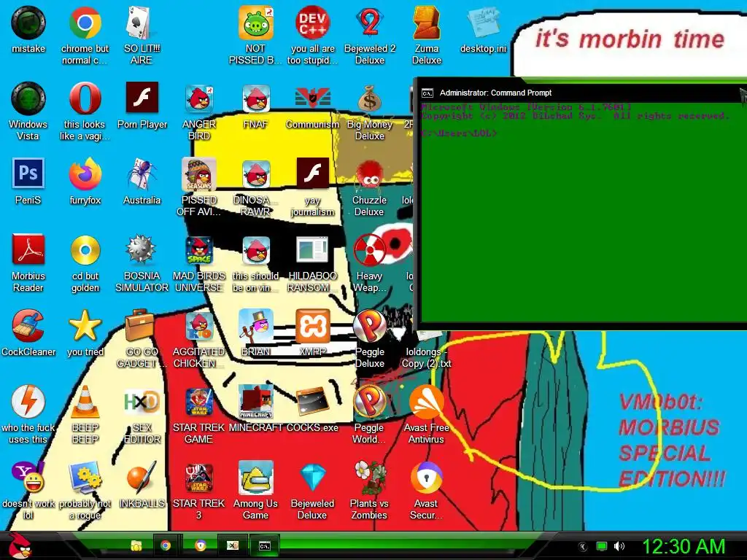
Task: Open the DEV C++ shortcut icon
Action: (312, 23)
